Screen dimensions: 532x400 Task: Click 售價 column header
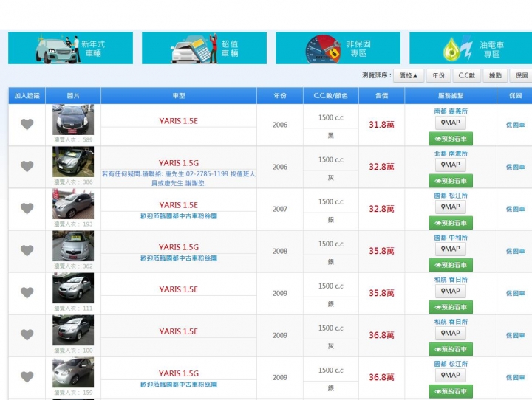point(382,96)
